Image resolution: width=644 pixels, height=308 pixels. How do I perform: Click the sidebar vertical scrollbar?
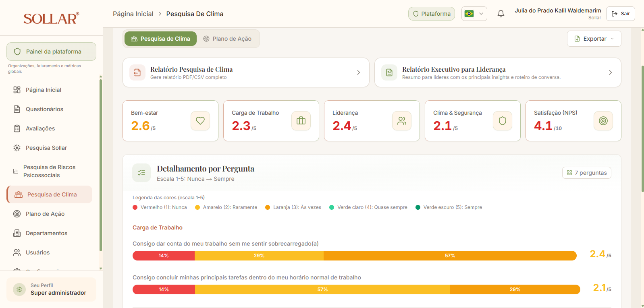[101, 165]
